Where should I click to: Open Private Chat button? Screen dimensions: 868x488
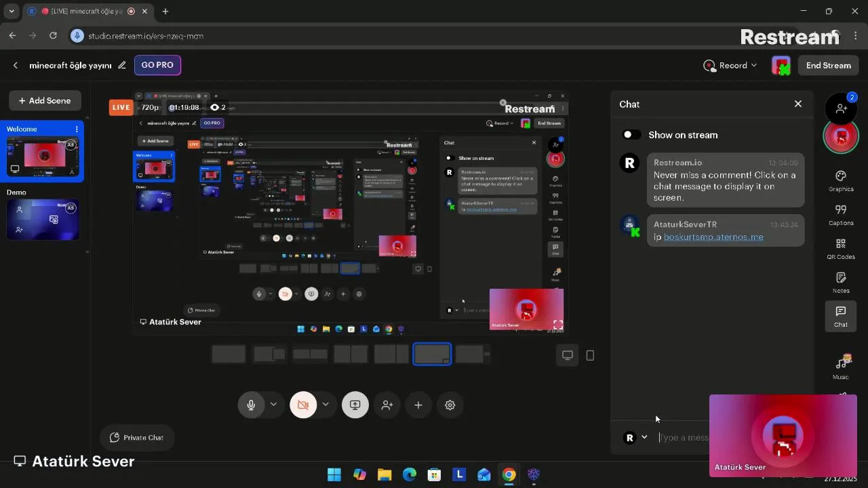[x=136, y=437]
